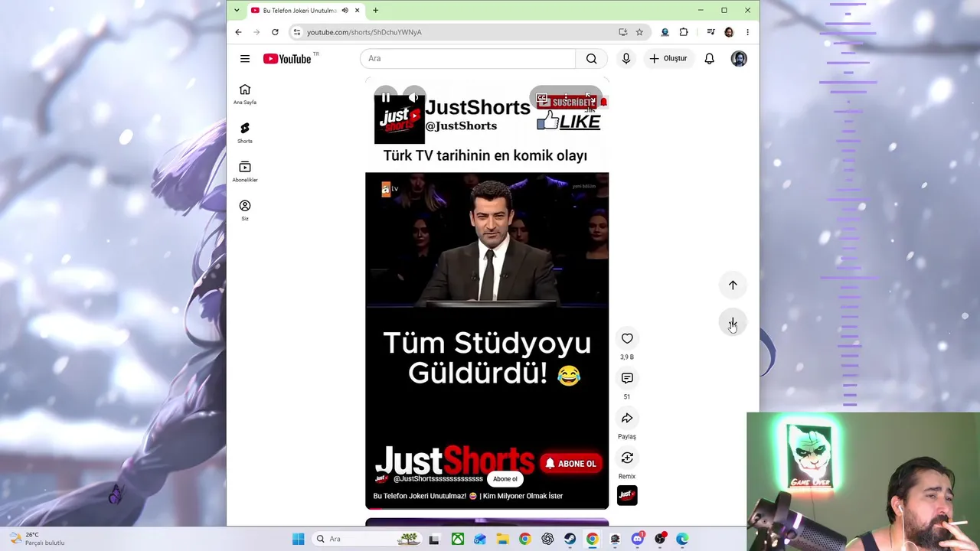The height and width of the screenshot is (551, 980).
Task: Open Xbox from the taskbar
Action: click(x=457, y=539)
